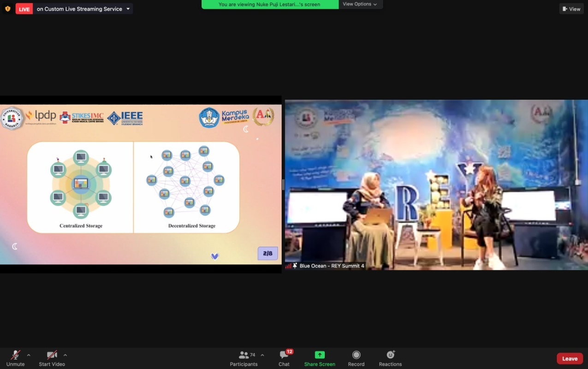Click the Record button
The width and height of the screenshot is (588, 369).
pyautogui.click(x=356, y=358)
